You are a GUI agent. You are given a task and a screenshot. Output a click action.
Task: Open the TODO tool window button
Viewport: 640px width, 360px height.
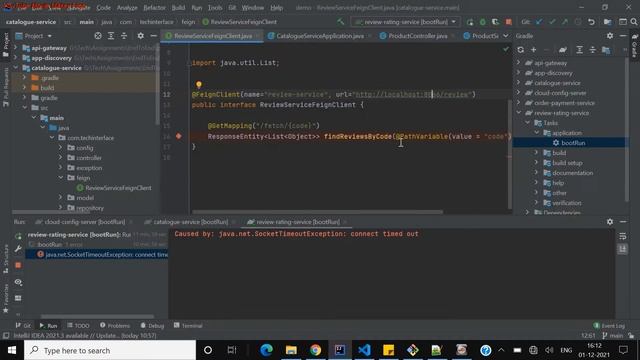click(78, 325)
